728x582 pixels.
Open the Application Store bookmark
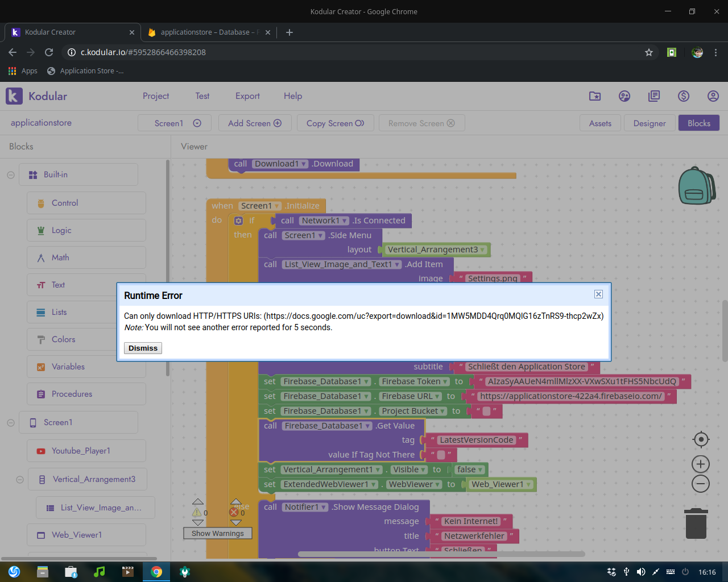tap(85, 71)
